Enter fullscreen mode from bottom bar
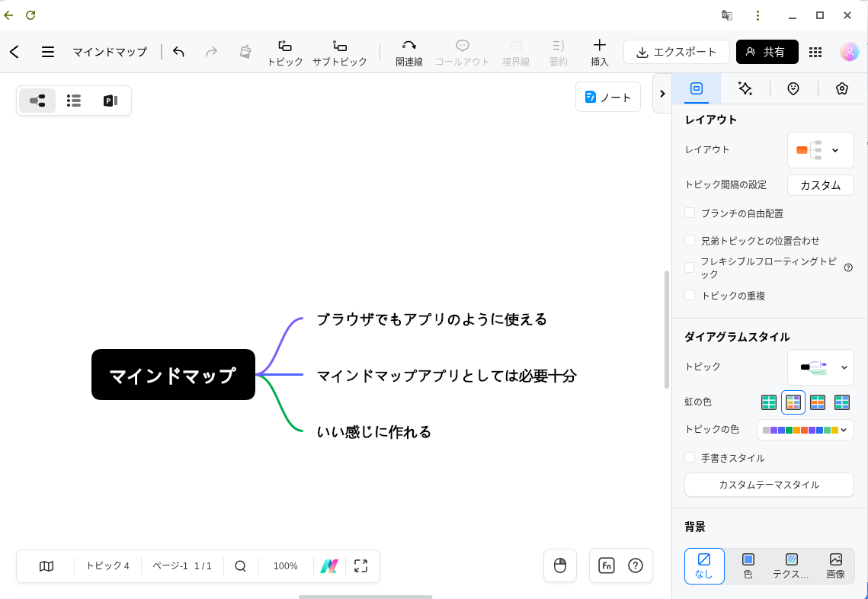Screen dimensions: 868x599 [x=361, y=566]
